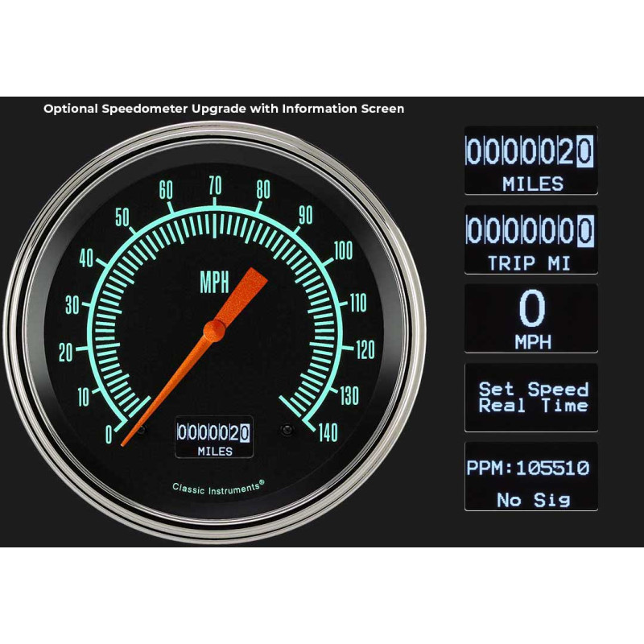The height and width of the screenshot is (644, 644).
Task: Choose the Set Speed Real Time panel
Action: coord(530,398)
